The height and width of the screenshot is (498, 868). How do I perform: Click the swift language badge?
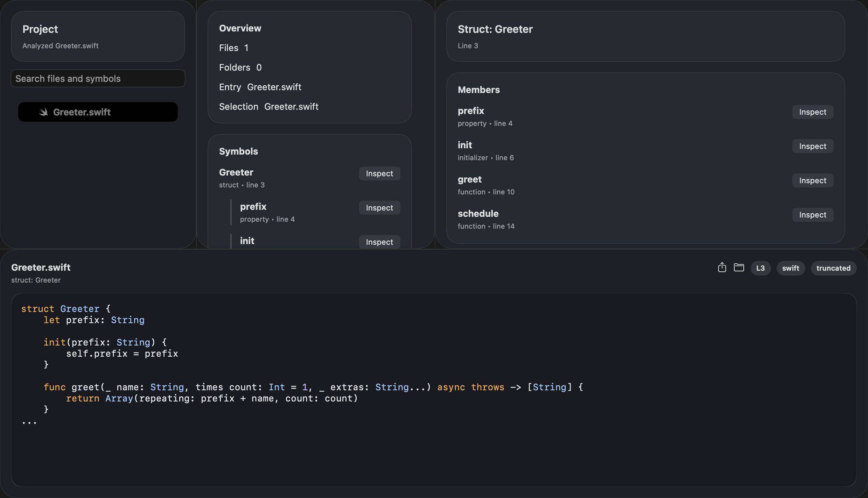click(x=791, y=268)
